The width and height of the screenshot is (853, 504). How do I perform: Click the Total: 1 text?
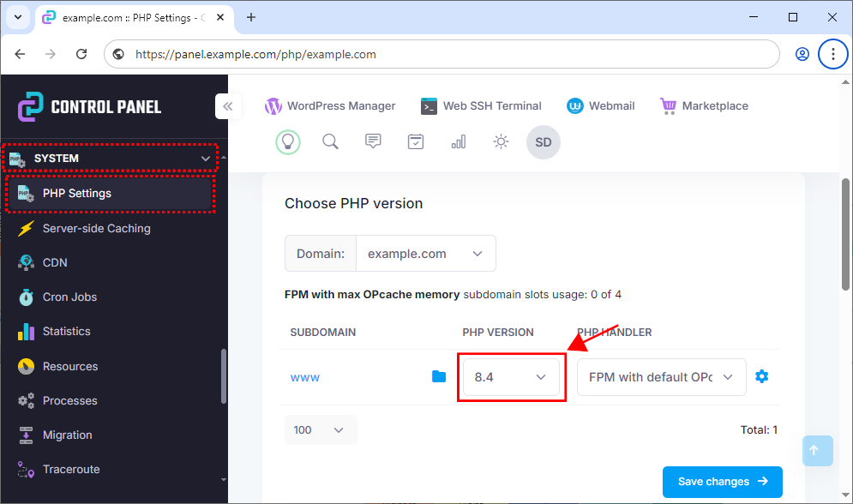tap(759, 430)
